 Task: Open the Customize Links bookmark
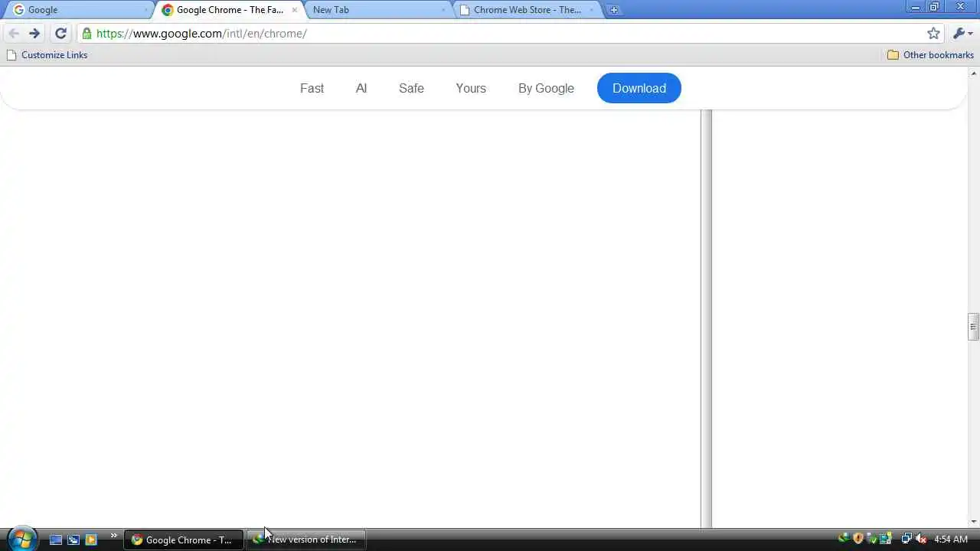(47, 55)
